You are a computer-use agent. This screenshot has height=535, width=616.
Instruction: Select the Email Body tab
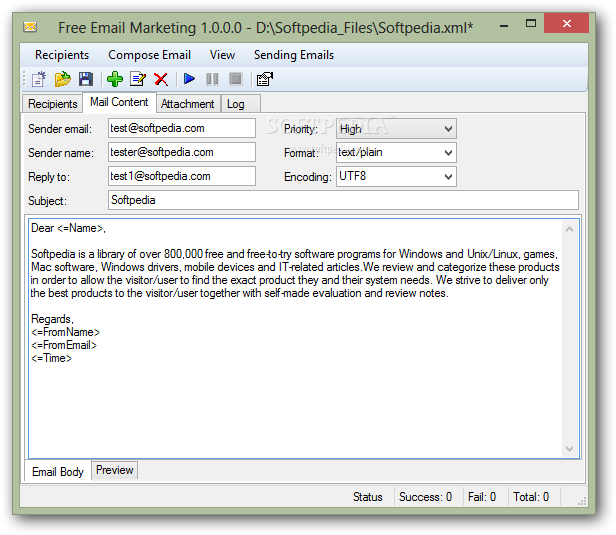(x=58, y=471)
